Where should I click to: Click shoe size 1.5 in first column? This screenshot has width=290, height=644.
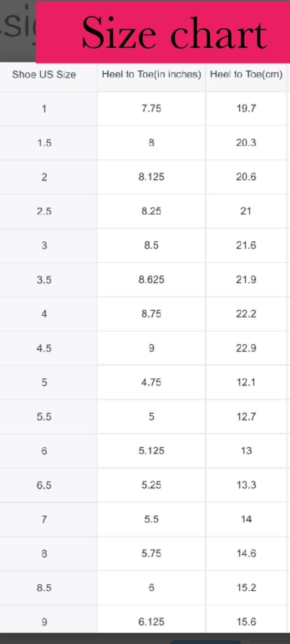(44, 143)
